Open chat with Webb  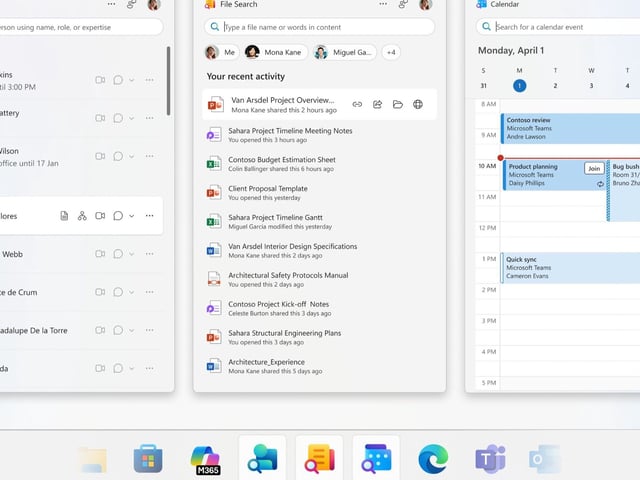pyautogui.click(x=118, y=254)
